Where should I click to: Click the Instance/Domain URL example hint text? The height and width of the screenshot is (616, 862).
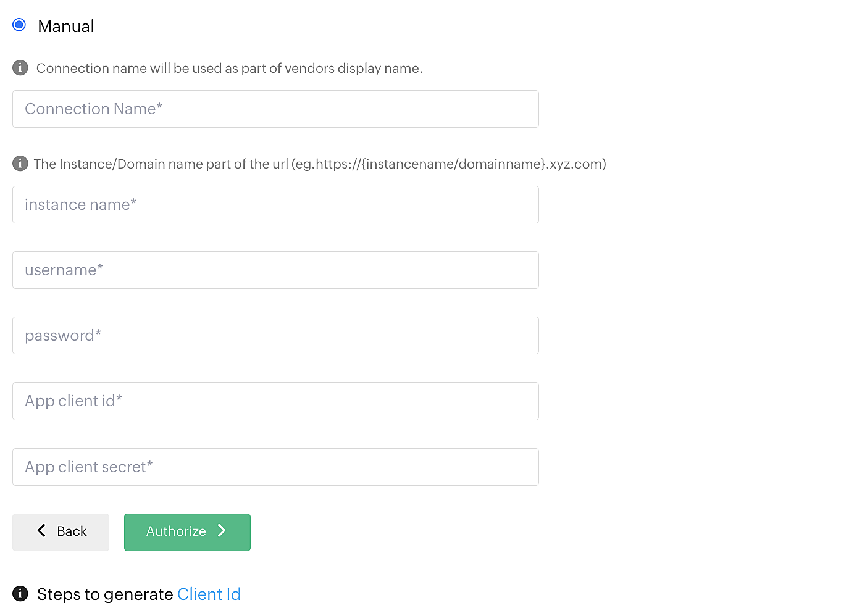(320, 164)
